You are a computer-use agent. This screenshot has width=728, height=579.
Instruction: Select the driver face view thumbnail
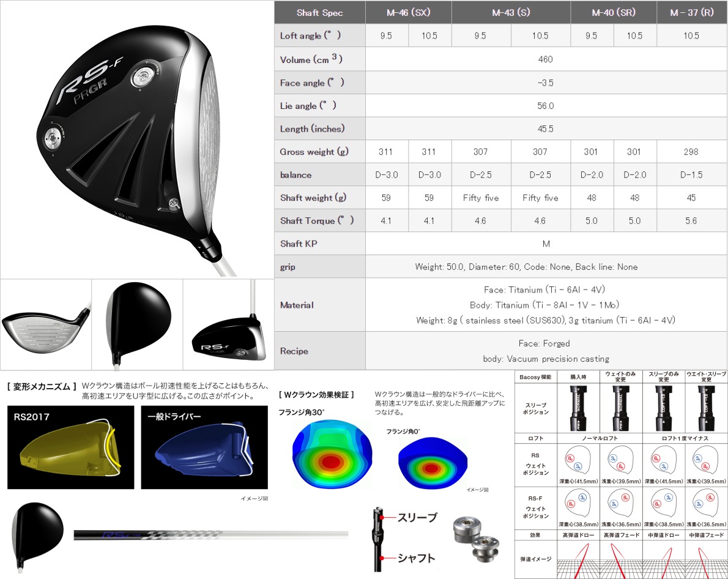46,324
